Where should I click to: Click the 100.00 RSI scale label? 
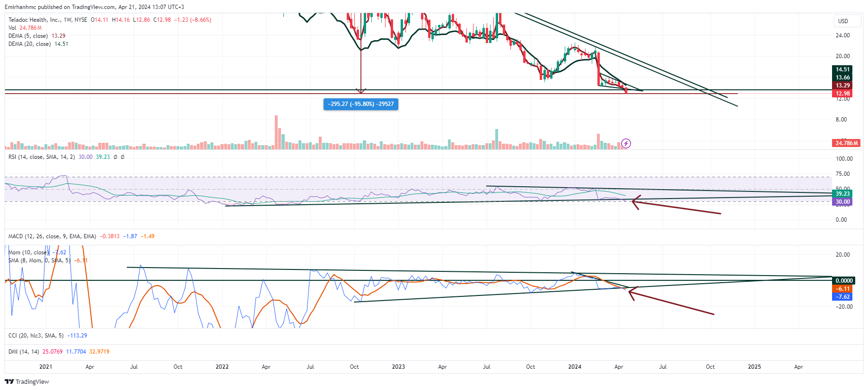tap(844, 159)
